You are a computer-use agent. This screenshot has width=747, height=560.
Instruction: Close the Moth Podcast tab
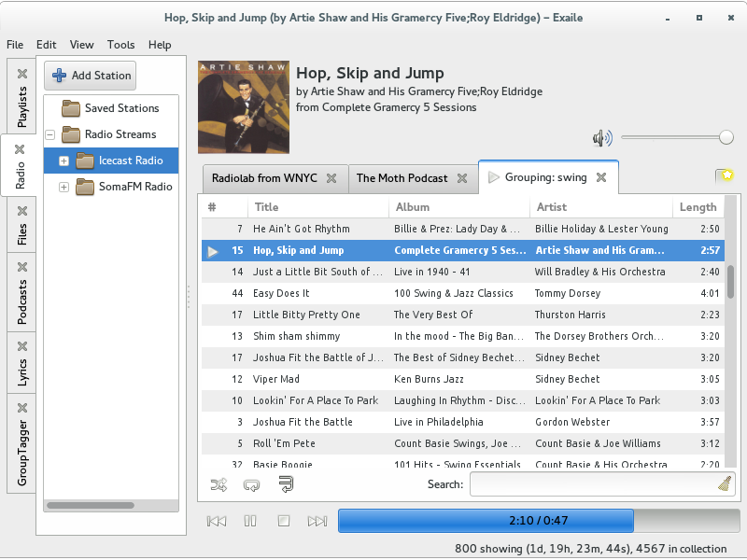click(x=463, y=178)
